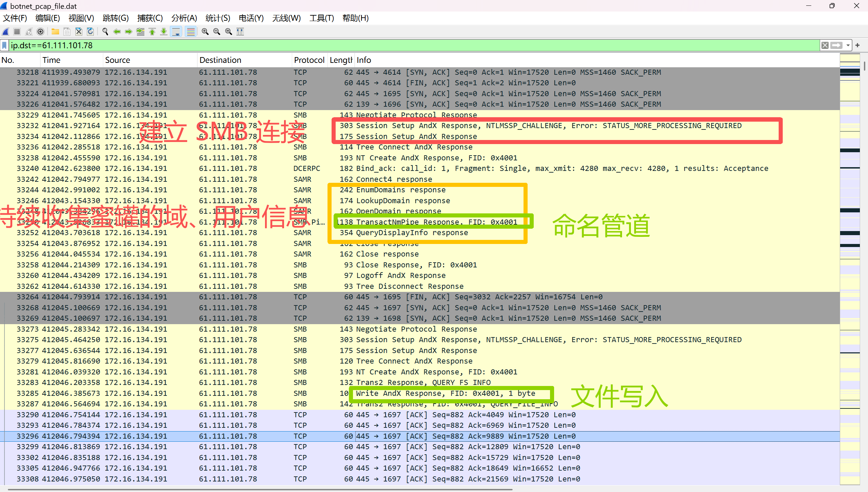
Task: Open a capture file folder icon
Action: click(x=55, y=32)
